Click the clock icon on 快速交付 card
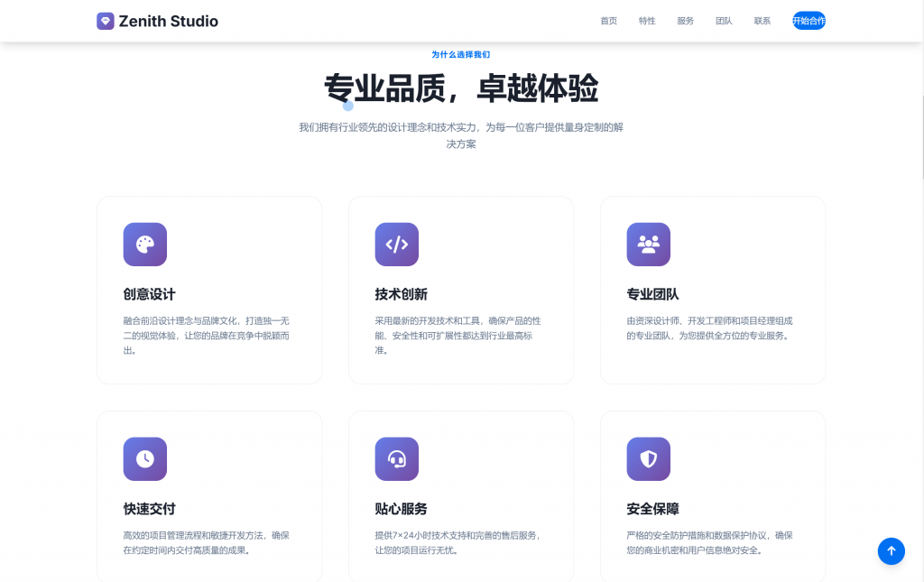 (x=144, y=458)
